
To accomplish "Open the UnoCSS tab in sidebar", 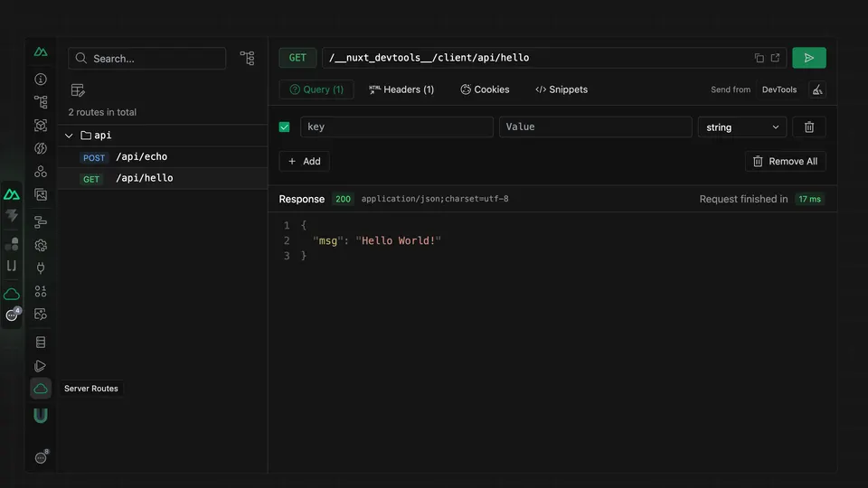I will 41,416.
